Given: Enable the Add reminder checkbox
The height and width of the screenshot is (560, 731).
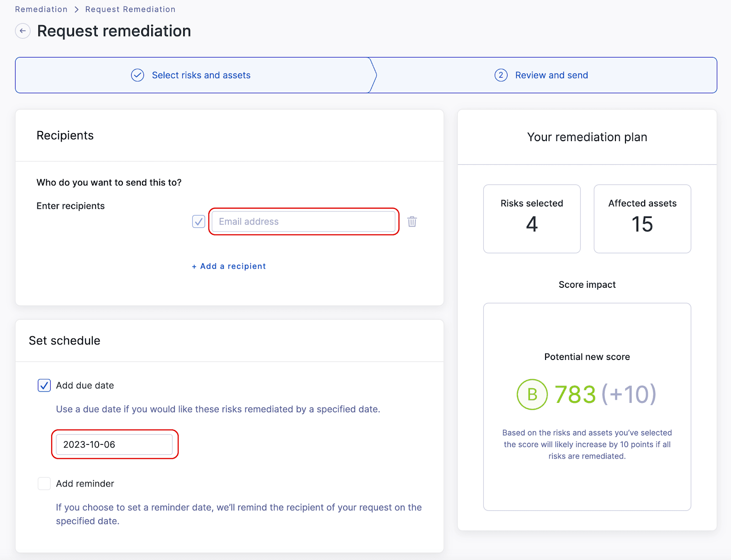Looking at the screenshot, I should [x=44, y=484].
